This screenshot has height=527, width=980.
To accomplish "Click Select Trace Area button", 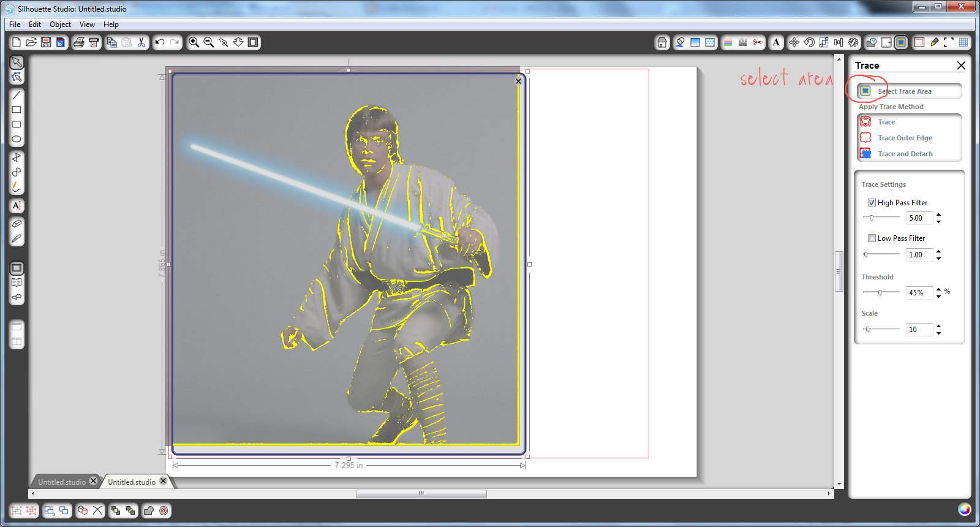I will [910, 91].
